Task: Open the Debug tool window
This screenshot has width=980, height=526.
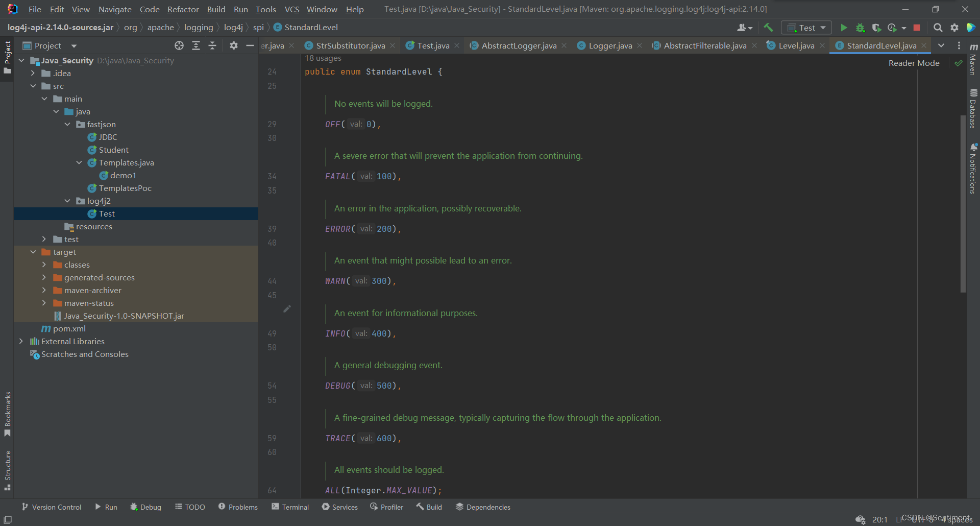Action: pyautogui.click(x=146, y=507)
